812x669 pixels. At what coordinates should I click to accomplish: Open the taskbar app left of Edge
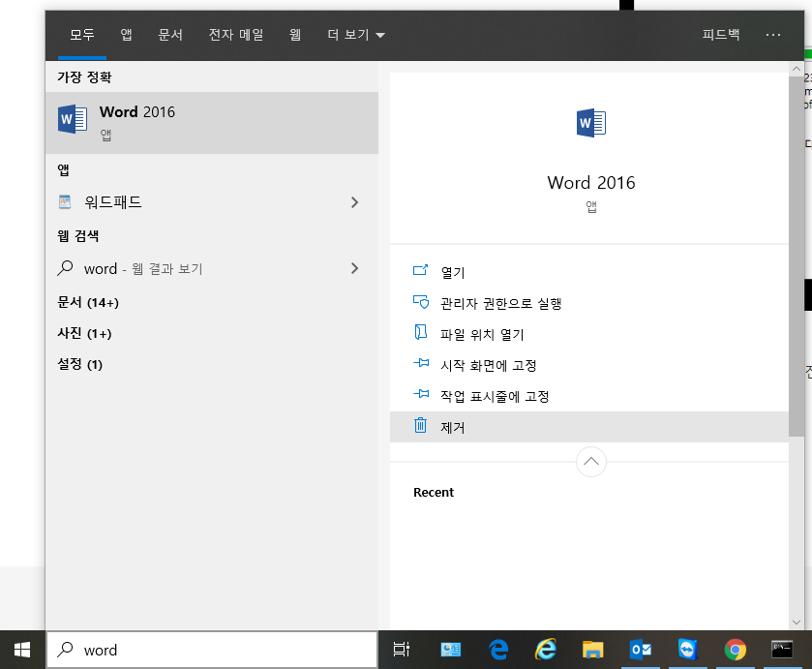pos(451,650)
